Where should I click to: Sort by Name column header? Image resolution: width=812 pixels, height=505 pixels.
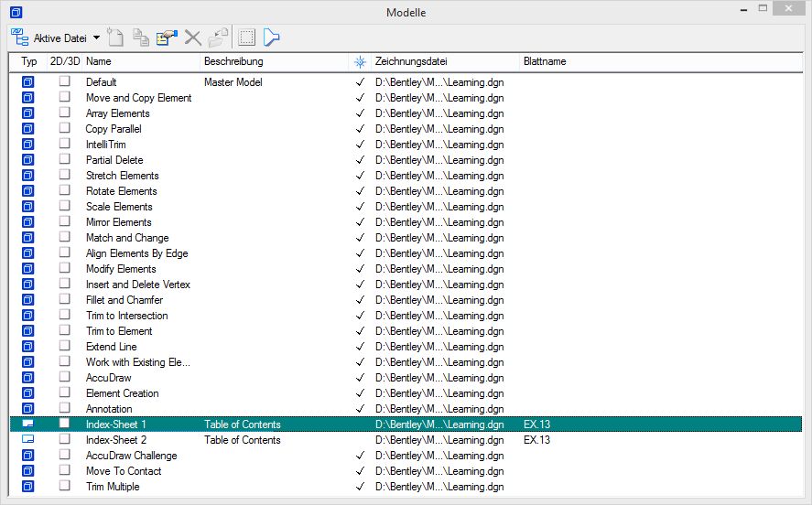click(98, 61)
